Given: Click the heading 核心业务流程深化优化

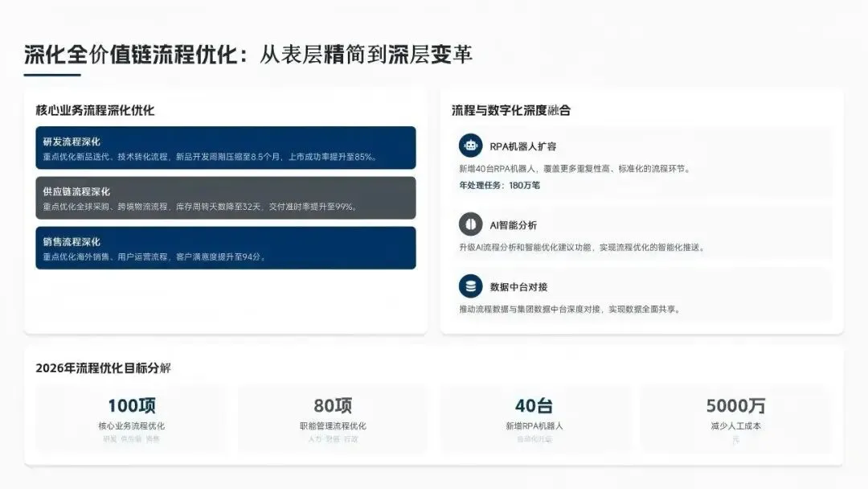Looking at the screenshot, I should tap(95, 110).
